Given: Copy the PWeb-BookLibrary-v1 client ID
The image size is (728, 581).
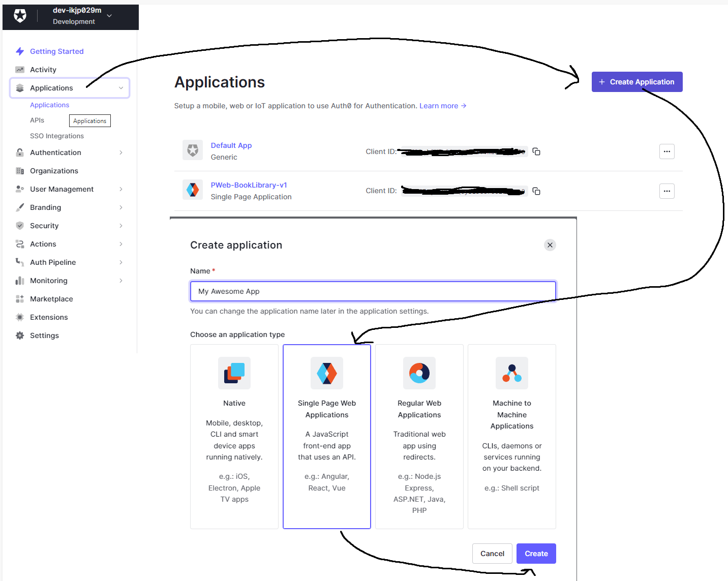Looking at the screenshot, I should coord(536,191).
